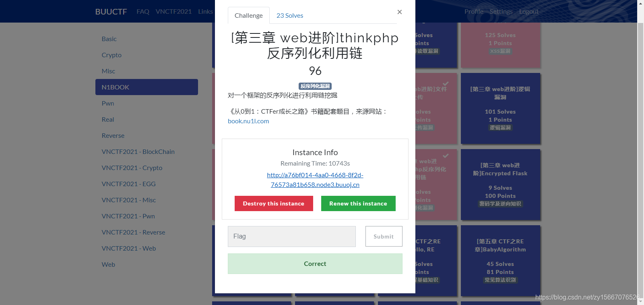This screenshot has height=305, width=644.
Task: Open the instance URL link
Action: pyautogui.click(x=315, y=180)
